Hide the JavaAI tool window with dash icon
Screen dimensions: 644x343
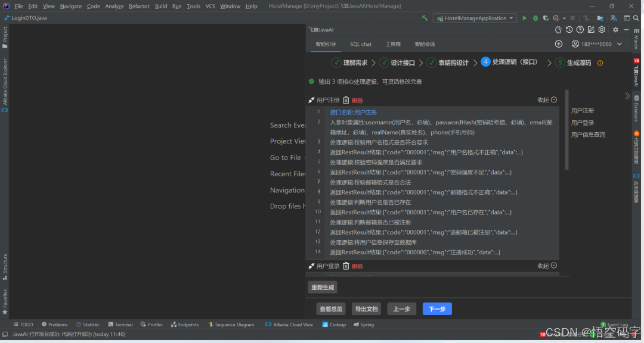tap(626, 30)
